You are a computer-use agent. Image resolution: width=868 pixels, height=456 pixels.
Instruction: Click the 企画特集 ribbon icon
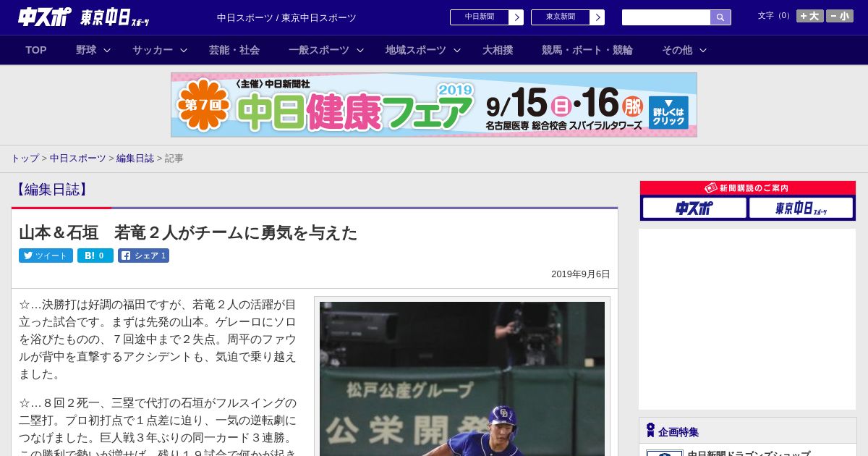pyautogui.click(x=650, y=431)
